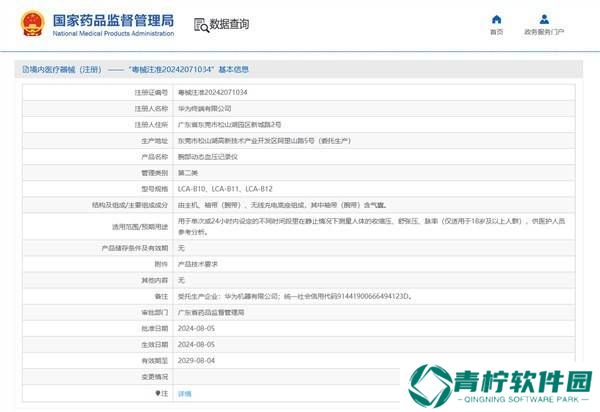Click the 国家药品监督管理局 title
Image resolution: width=600 pixels, height=412 pixels.
[113, 20]
